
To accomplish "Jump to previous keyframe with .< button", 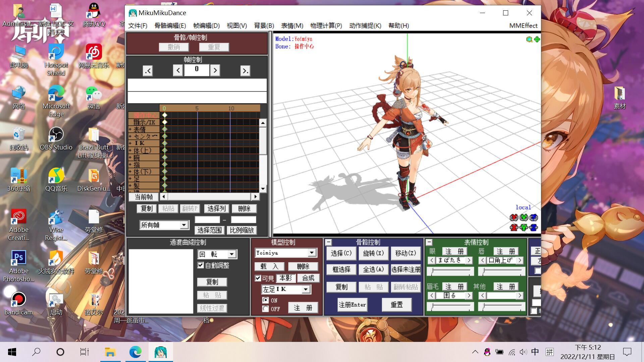I will (x=148, y=71).
